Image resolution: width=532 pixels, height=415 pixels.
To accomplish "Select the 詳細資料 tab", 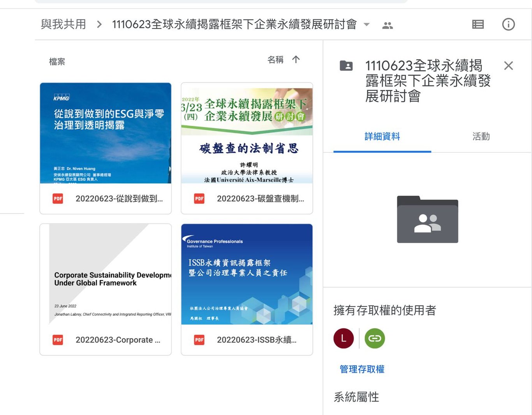I will click(382, 136).
